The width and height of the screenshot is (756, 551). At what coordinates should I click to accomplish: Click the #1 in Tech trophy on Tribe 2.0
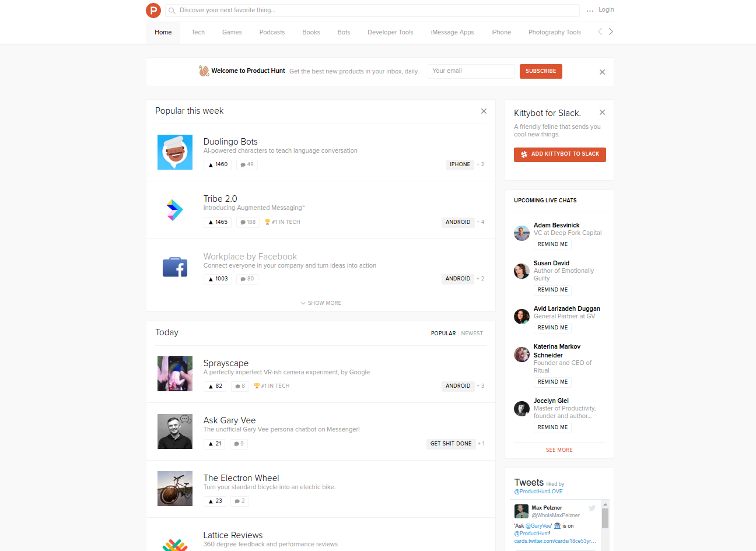click(282, 222)
